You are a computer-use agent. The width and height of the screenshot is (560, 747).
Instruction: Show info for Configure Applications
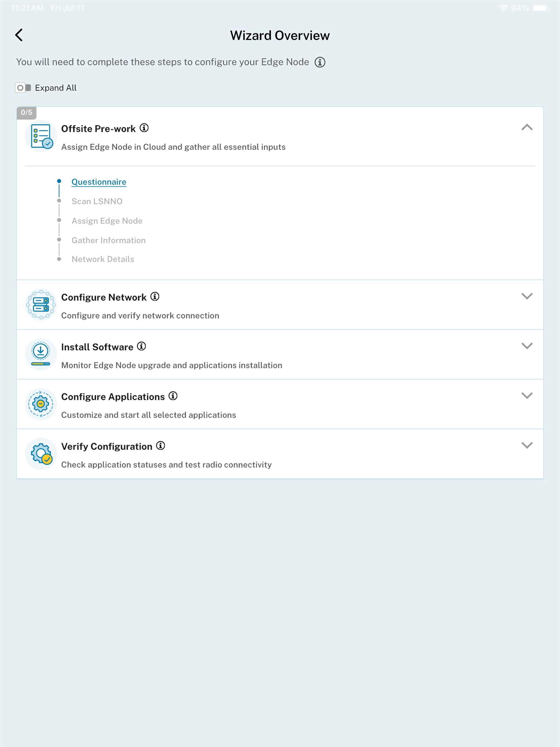tap(173, 396)
